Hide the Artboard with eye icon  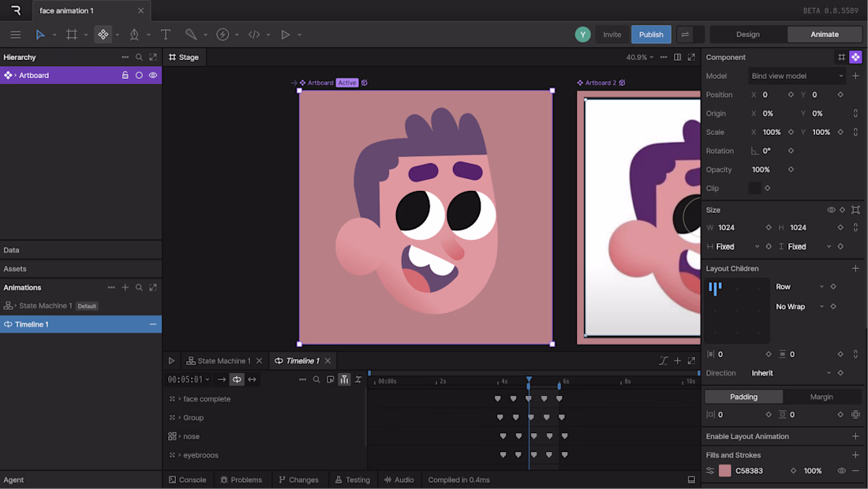point(153,75)
